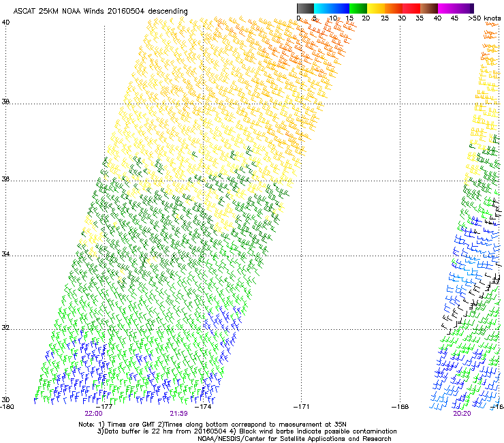Select the orange 25-30 knots legend segment
Image resolution: width=504 pixels, height=443 pixels.
[x=394, y=8]
